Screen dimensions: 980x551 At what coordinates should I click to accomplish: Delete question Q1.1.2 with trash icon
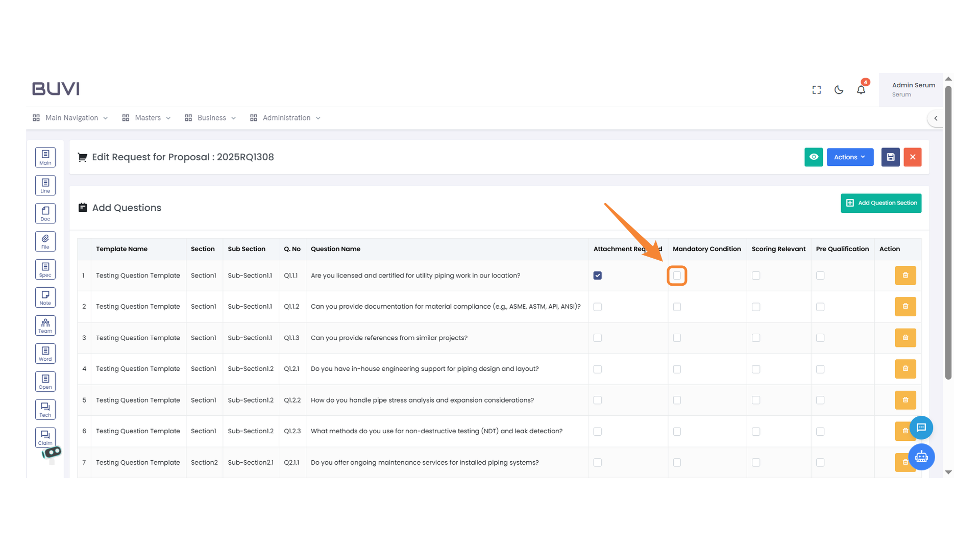point(905,307)
